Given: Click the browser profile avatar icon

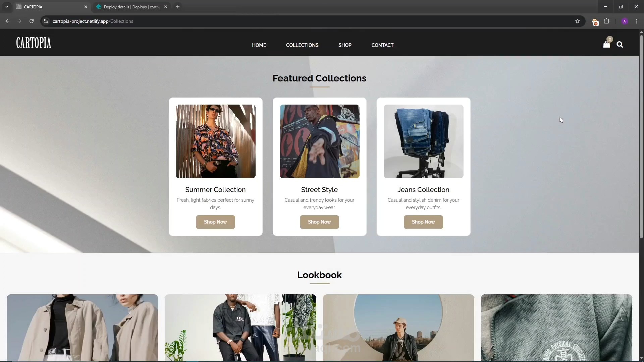Looking at the screenshot, I should (625, 21).
